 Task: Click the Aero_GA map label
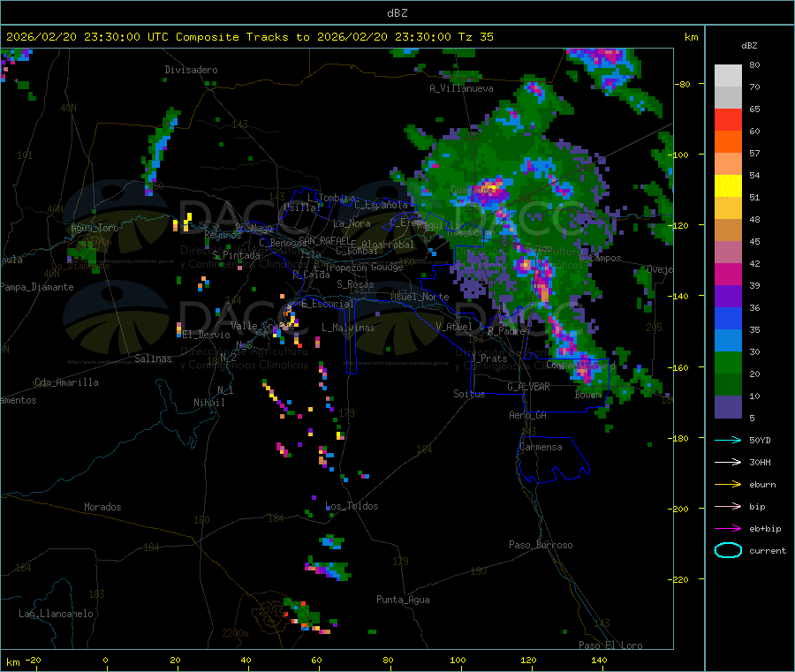pos(528,415)
